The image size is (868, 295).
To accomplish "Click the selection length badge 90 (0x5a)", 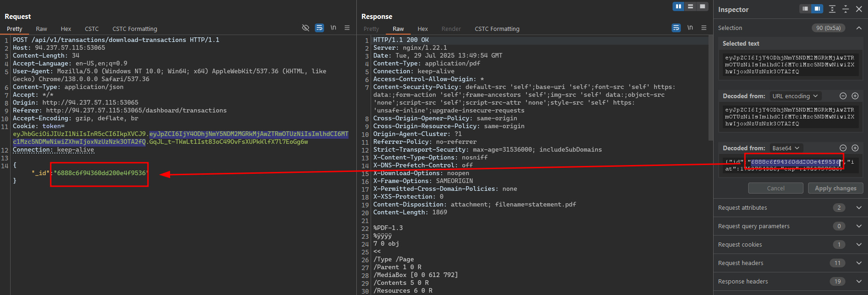I will point(828,28).
